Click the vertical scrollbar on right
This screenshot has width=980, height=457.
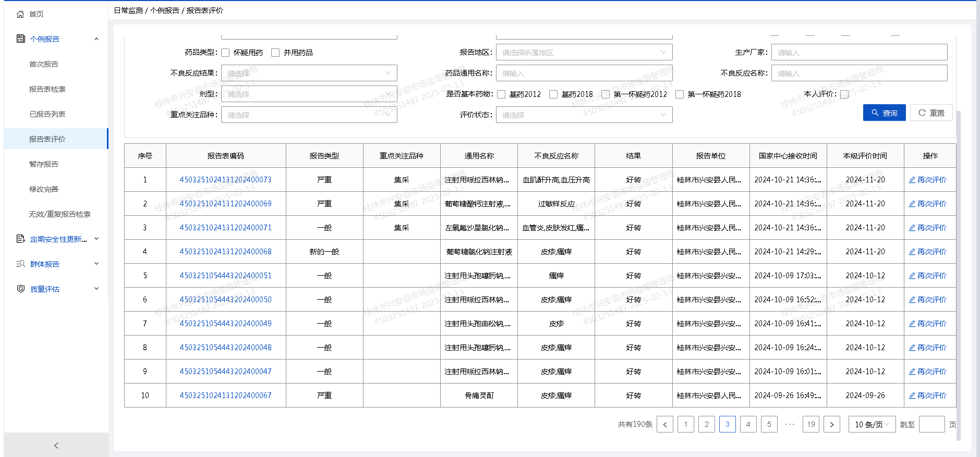(959, 261)
